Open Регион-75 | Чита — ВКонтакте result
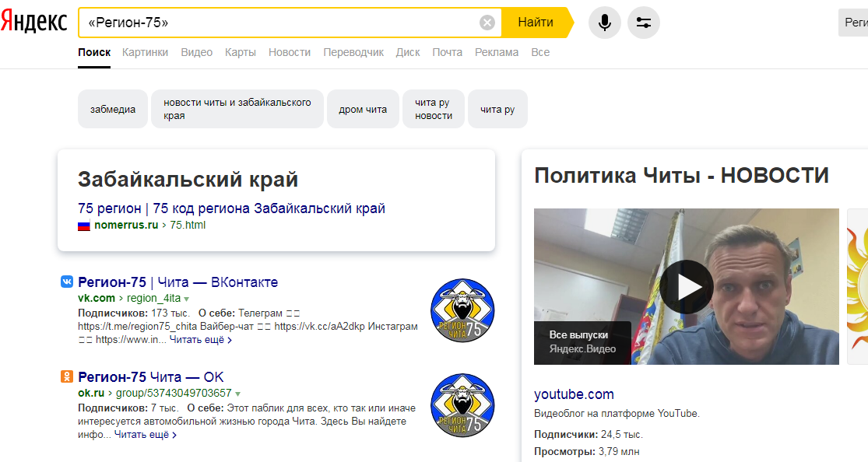Viewport: 868px width, 462px height. (177, 282)
